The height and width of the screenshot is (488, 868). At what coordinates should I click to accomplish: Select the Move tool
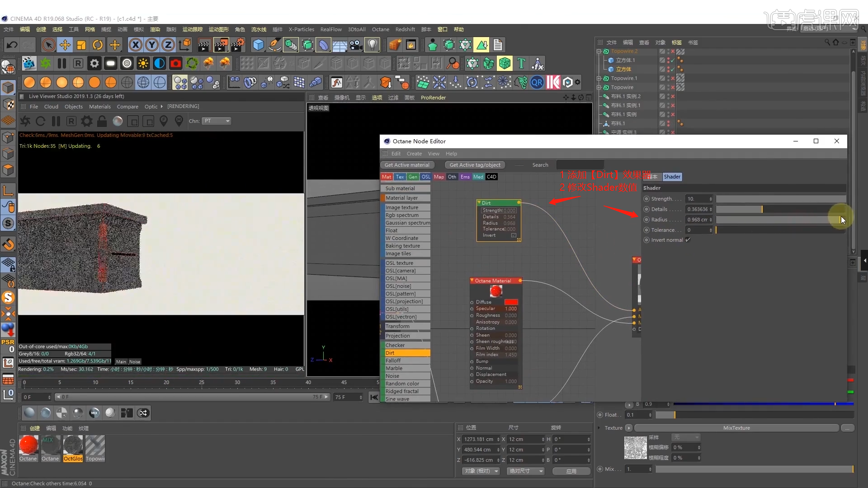tap(65, 45)
